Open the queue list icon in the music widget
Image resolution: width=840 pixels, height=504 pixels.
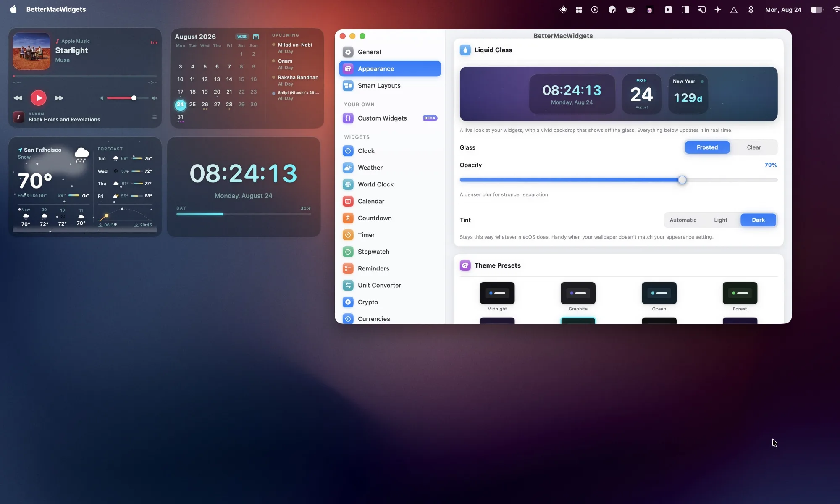pos(154,117)
